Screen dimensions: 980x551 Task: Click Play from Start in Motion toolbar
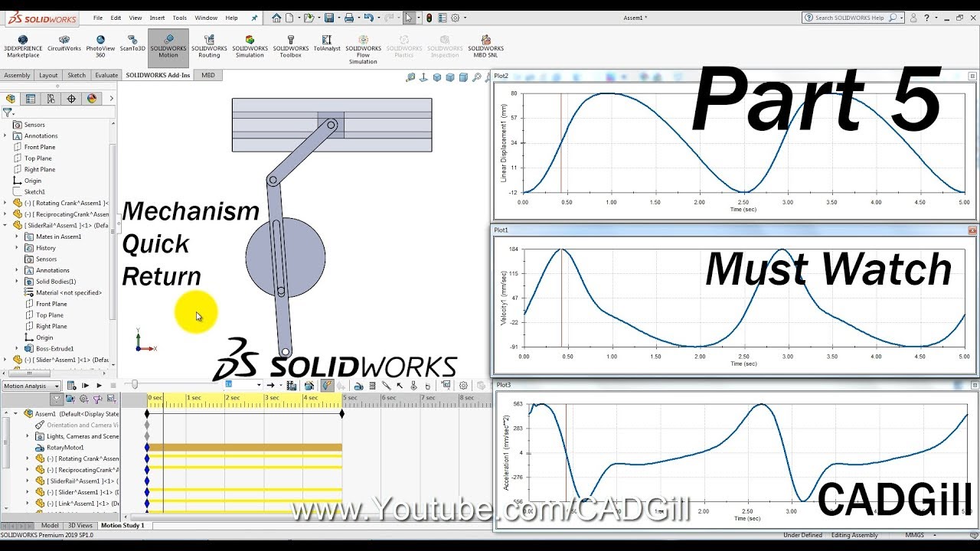(x=86, y=386)
